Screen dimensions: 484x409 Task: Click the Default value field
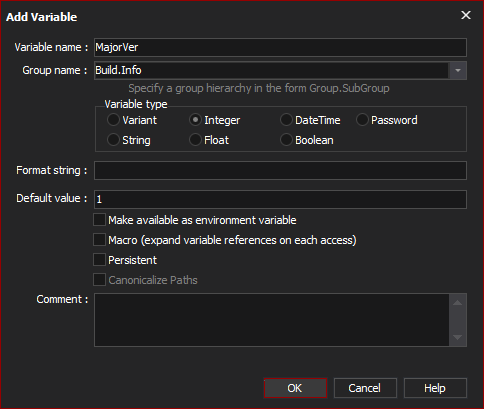pos(280,199)
